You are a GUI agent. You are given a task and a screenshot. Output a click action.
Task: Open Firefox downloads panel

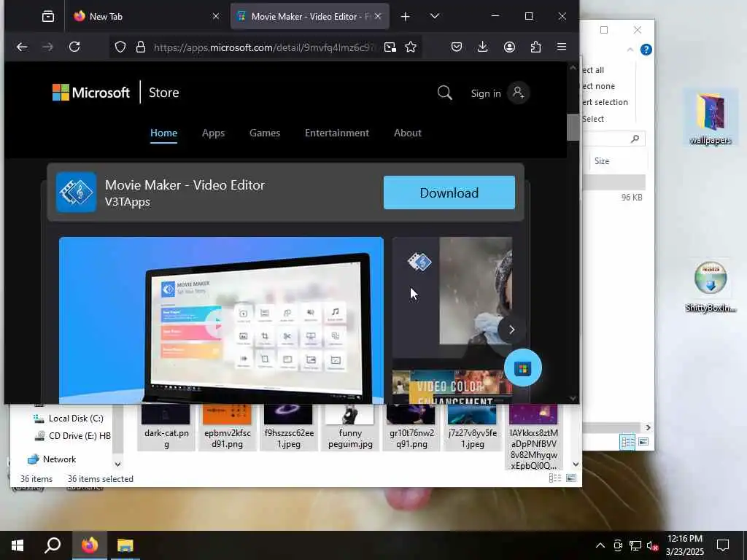(483, 47)
